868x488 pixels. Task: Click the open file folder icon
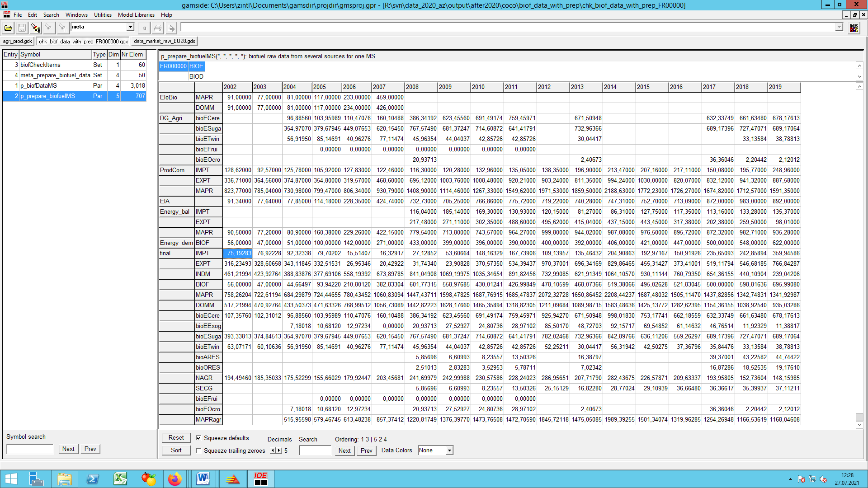(x=8, y=28)
